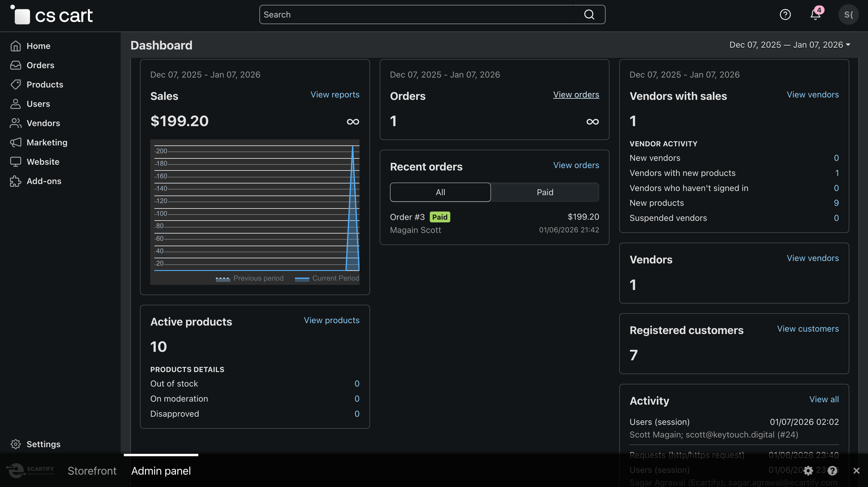Click the help question mark icon in header
Viewport: 868px width, 487px height.
(785, 15)
